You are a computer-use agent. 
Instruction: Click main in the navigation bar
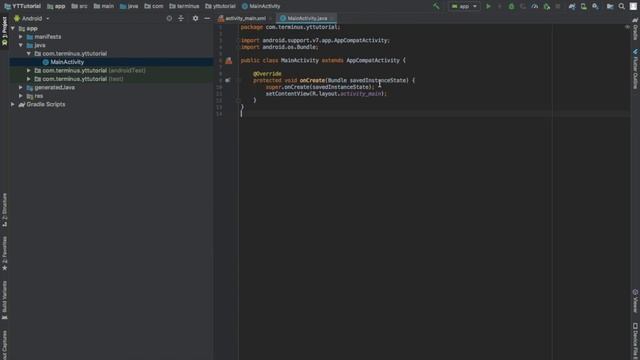click(x=104, y=6)
